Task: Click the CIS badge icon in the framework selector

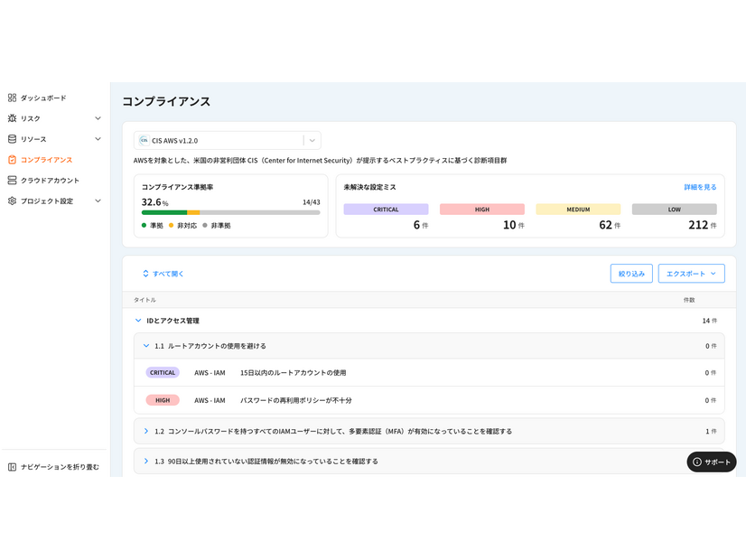Action: pos(142,140)
